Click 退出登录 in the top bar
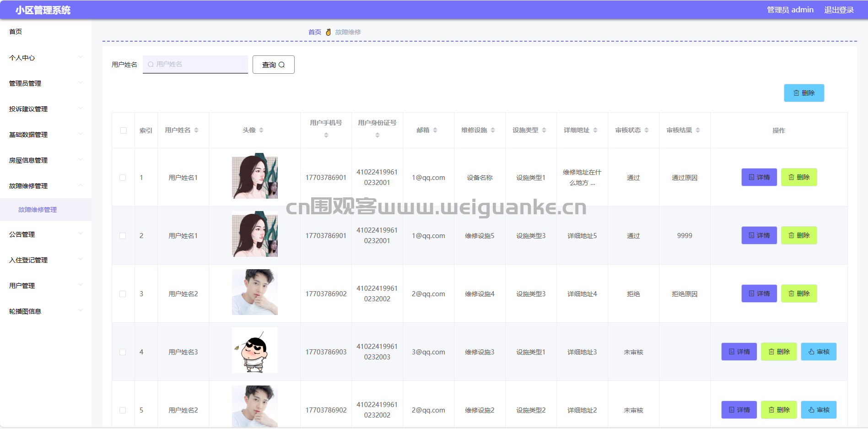 click(x=839, y=10)
